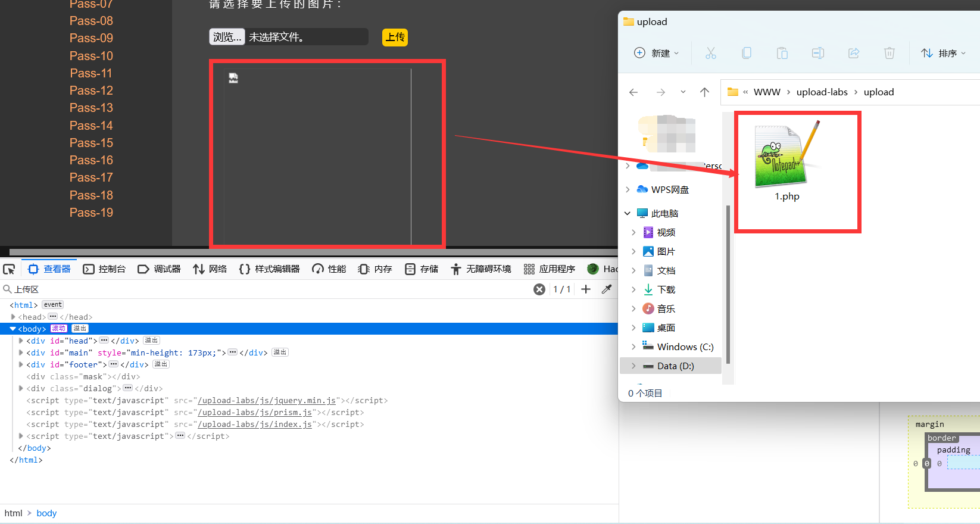Open the 性能 performance tab

(329, 269)
